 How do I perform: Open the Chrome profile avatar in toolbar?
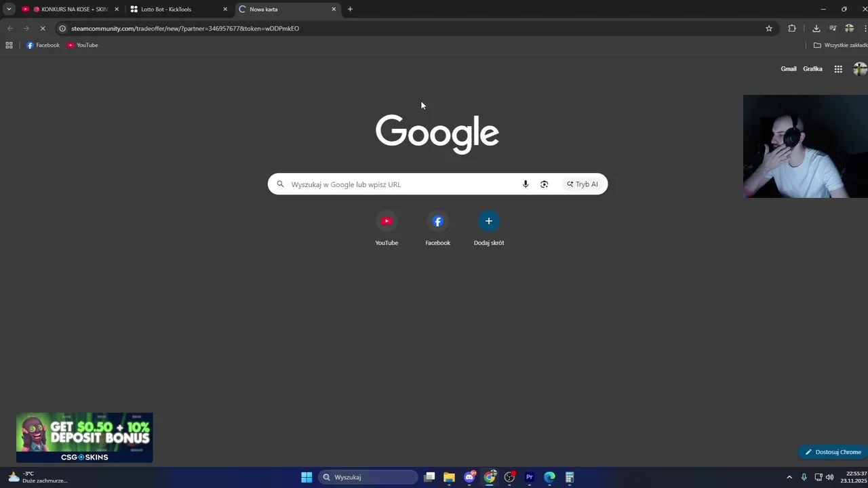[x=849, y=28]
